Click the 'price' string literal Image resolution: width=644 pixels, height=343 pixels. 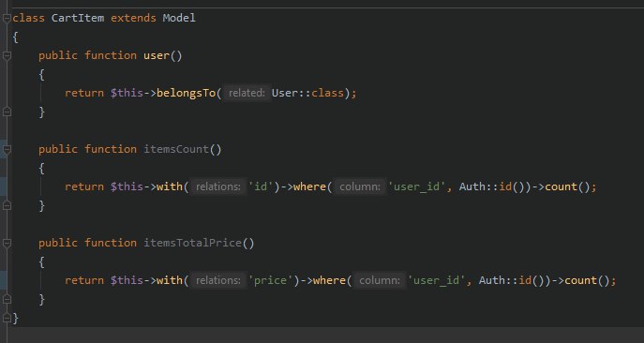point(271,280)
